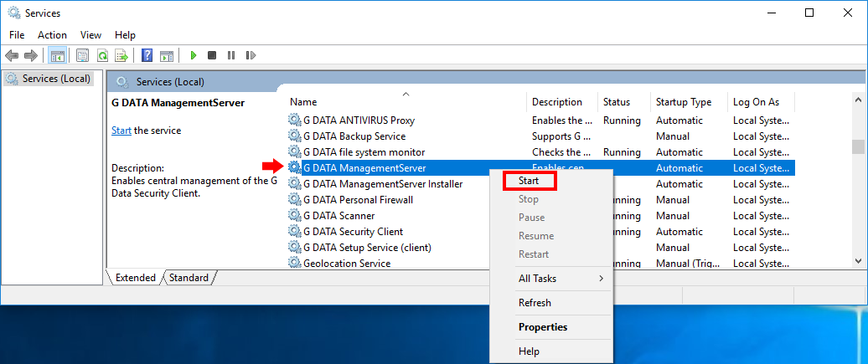The height and width of the screenshot is (364, 868).
Task: Choose Restart in the context menu
Action: pyautogui.click(x=534, y=254)
